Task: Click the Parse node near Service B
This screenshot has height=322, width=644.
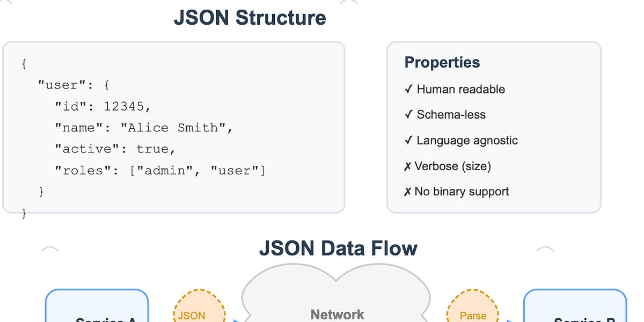Action: [x=473, y=311]
